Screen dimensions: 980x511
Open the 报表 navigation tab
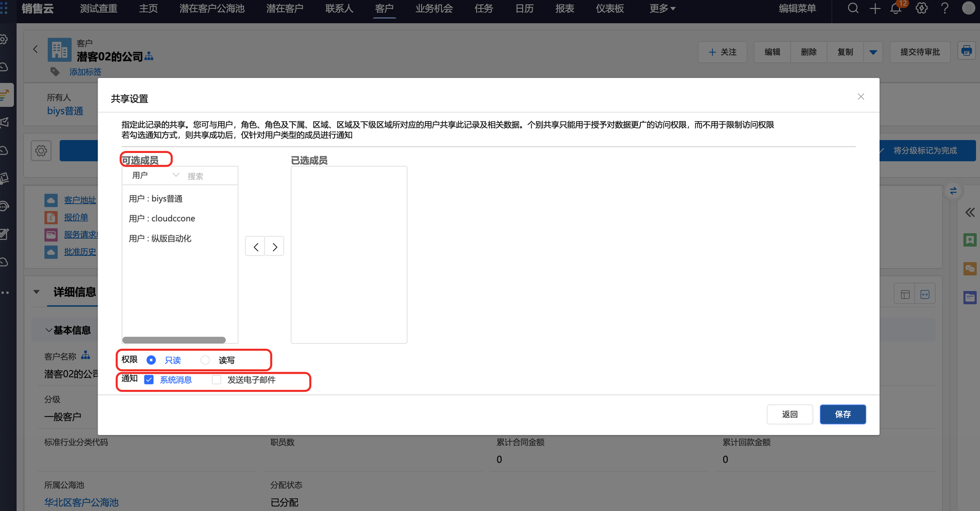click(x=564, y=8)
